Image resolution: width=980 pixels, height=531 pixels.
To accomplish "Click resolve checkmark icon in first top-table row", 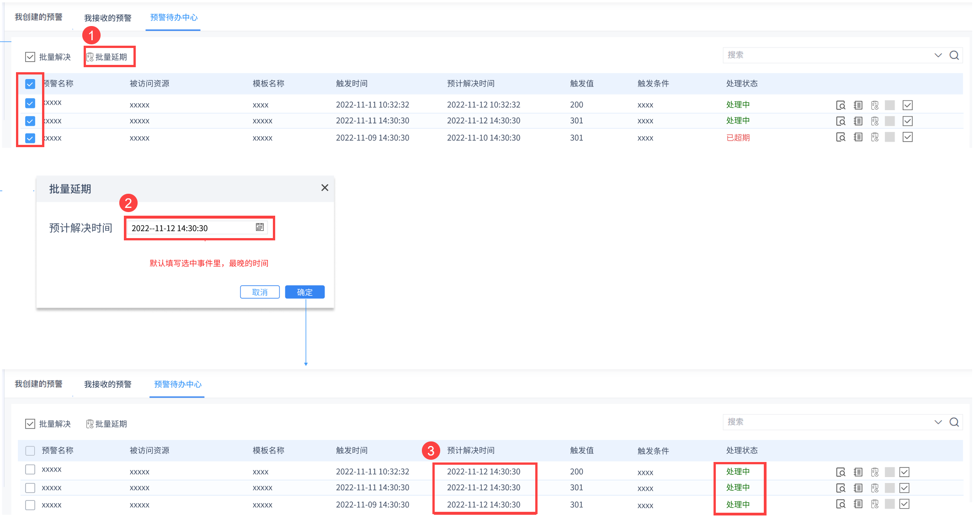I will [907, 105].
